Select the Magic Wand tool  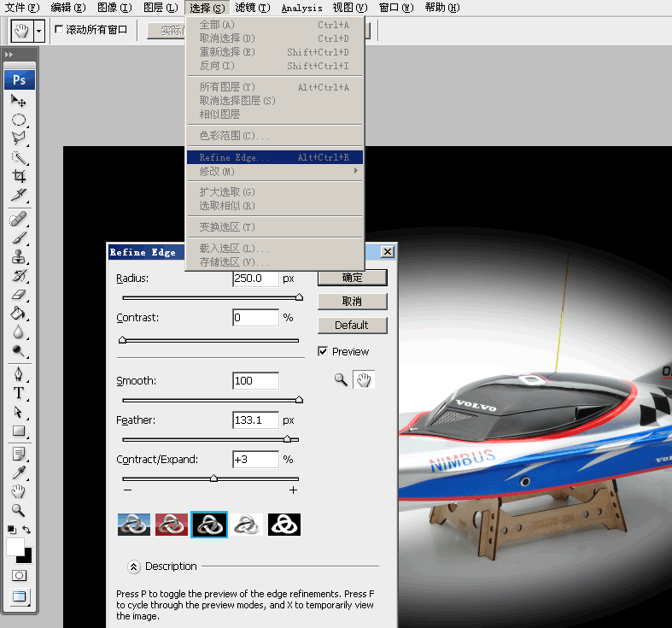(x=18, y=157)
